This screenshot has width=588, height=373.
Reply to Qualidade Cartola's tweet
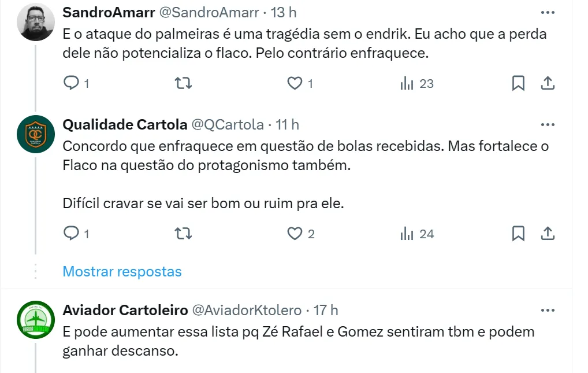71,234
